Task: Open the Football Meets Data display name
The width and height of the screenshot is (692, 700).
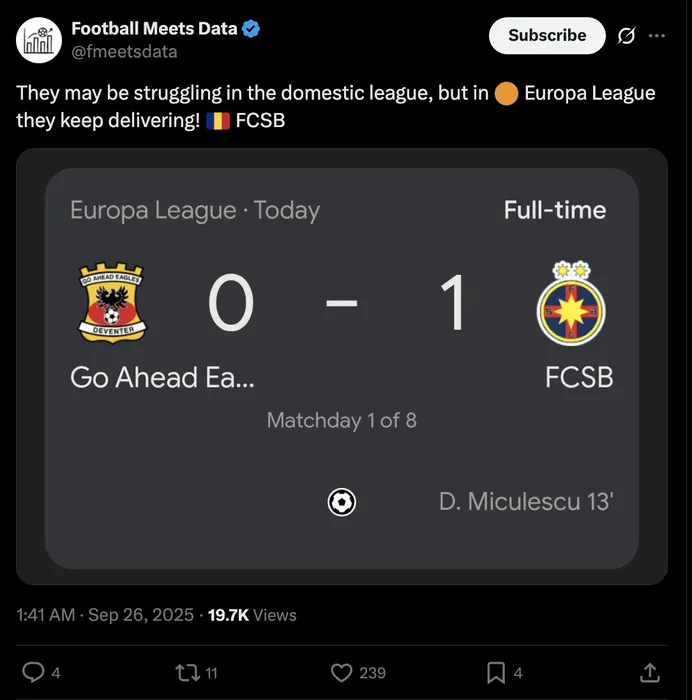Action: [x=154, y=29]
